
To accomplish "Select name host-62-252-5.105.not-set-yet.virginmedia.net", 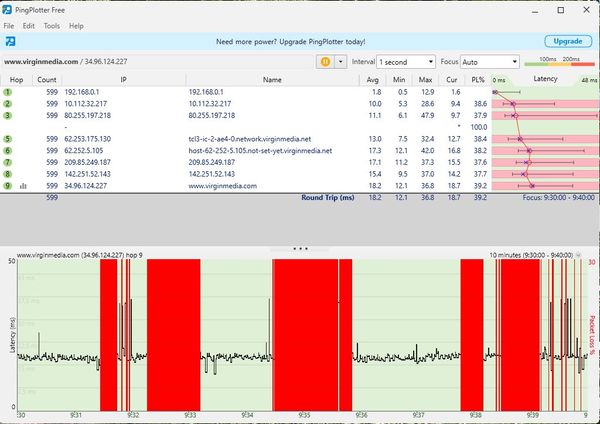I will 260,151.
